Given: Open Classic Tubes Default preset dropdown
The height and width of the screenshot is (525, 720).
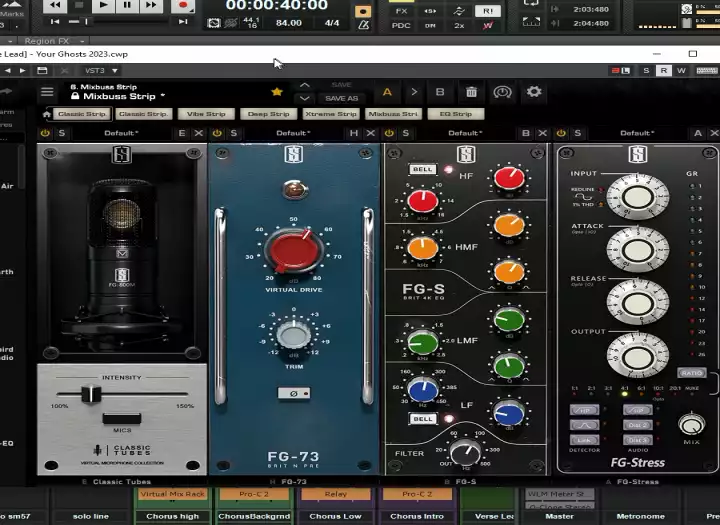Looking at the screenshot, I should point(121,133).
